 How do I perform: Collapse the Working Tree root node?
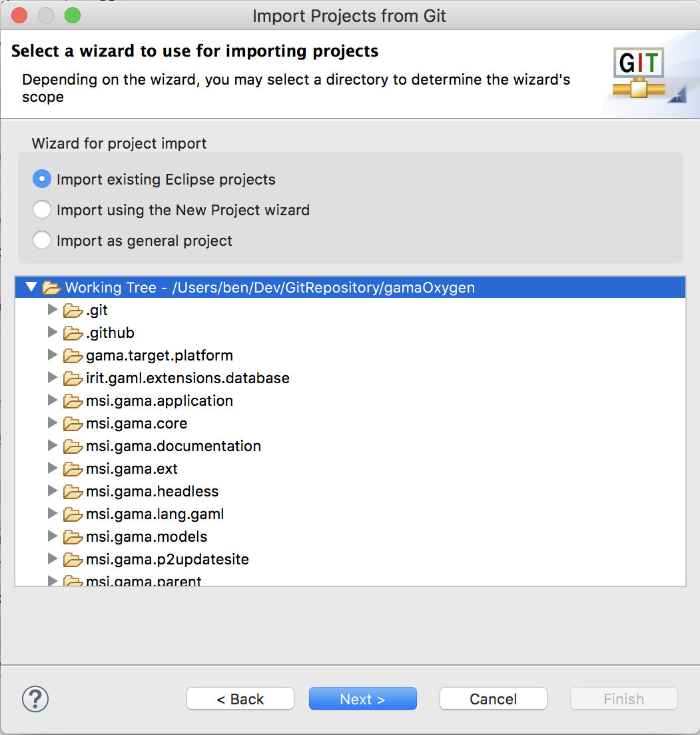point(31,287)
